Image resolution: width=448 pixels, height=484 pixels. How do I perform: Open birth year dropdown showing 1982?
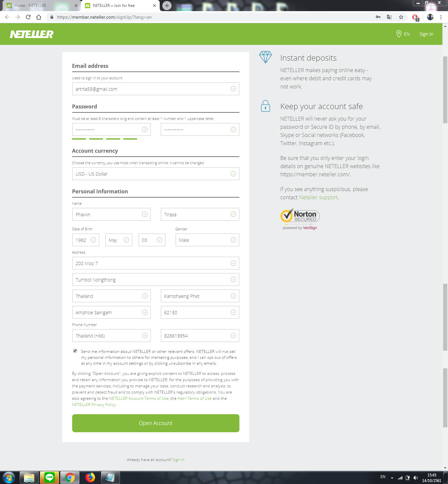tap(86, 240)
